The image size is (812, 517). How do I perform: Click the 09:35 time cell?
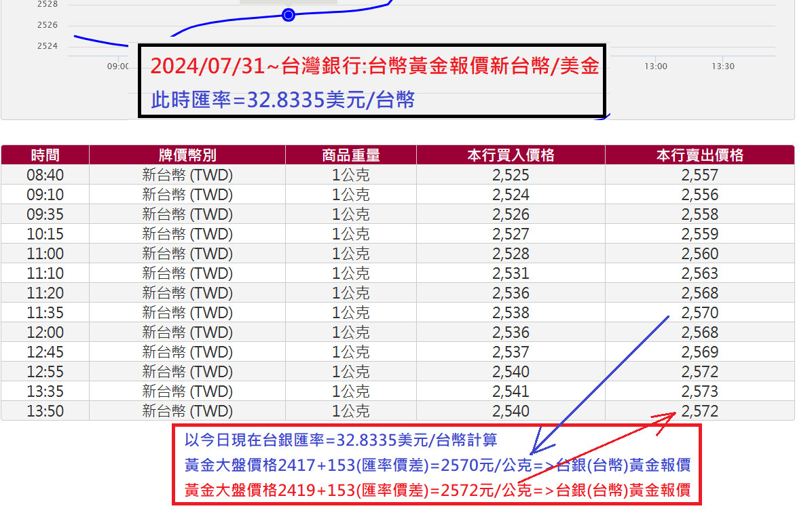click(45, 214)
